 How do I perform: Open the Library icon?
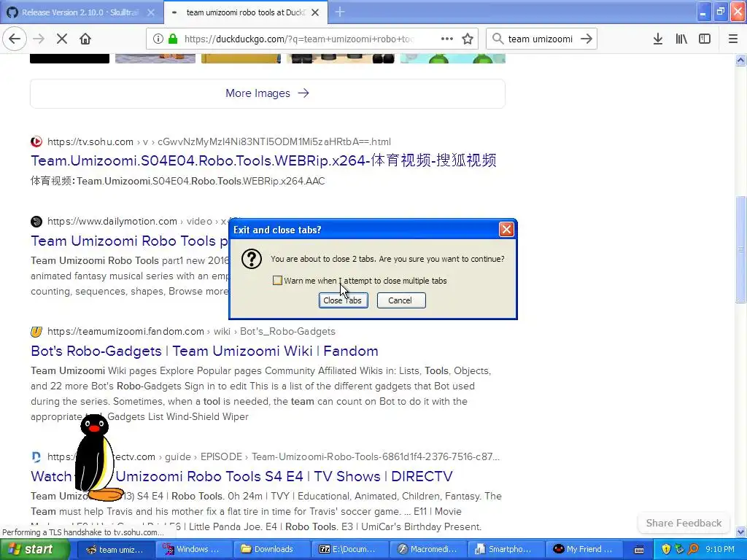point(681,39)
